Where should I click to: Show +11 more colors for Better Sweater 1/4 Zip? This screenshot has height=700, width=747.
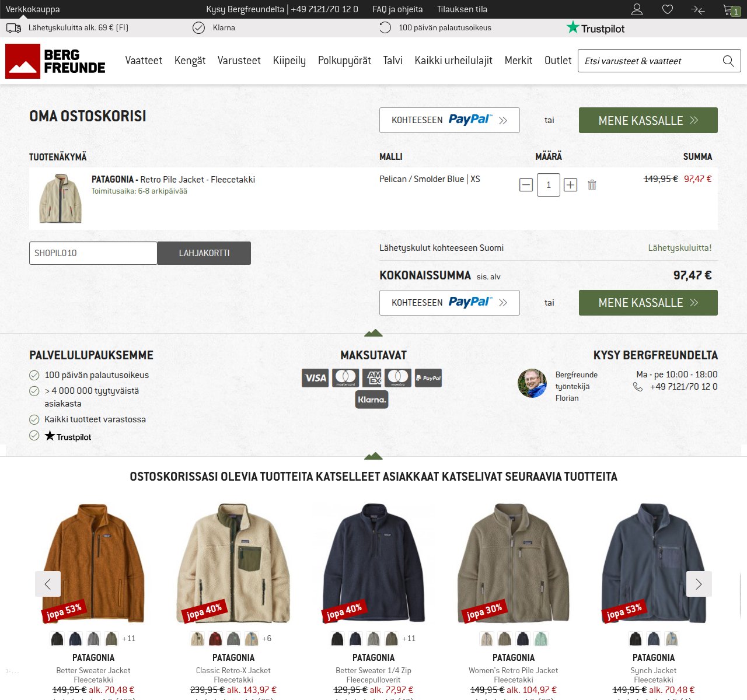point(409,639)
